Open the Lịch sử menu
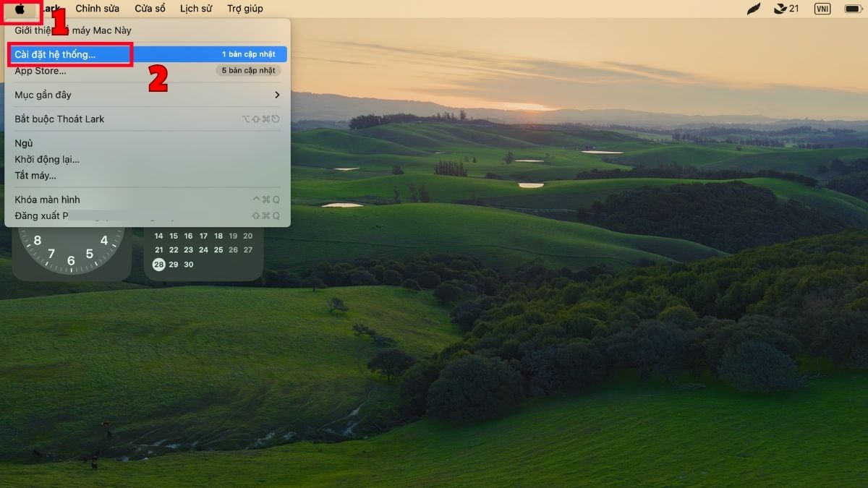This screenshot has height=488, width=868. (x=196, y=9)
